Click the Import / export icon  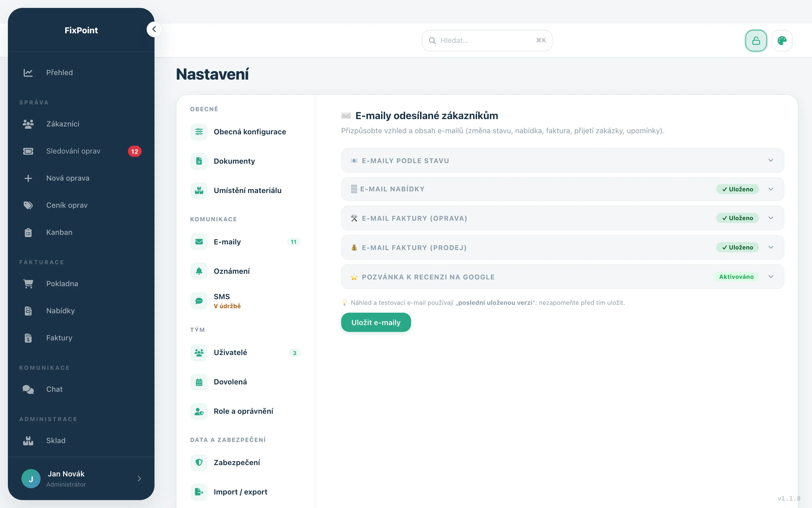(x=199, y=492)
